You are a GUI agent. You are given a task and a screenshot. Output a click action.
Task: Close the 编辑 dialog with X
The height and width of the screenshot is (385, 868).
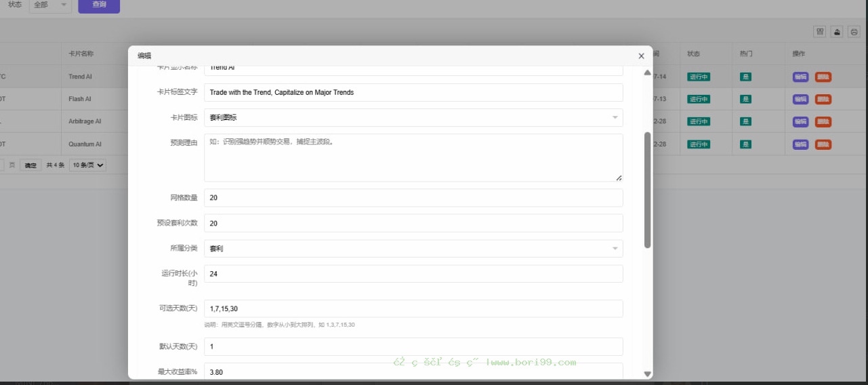(x=641, y=56)
